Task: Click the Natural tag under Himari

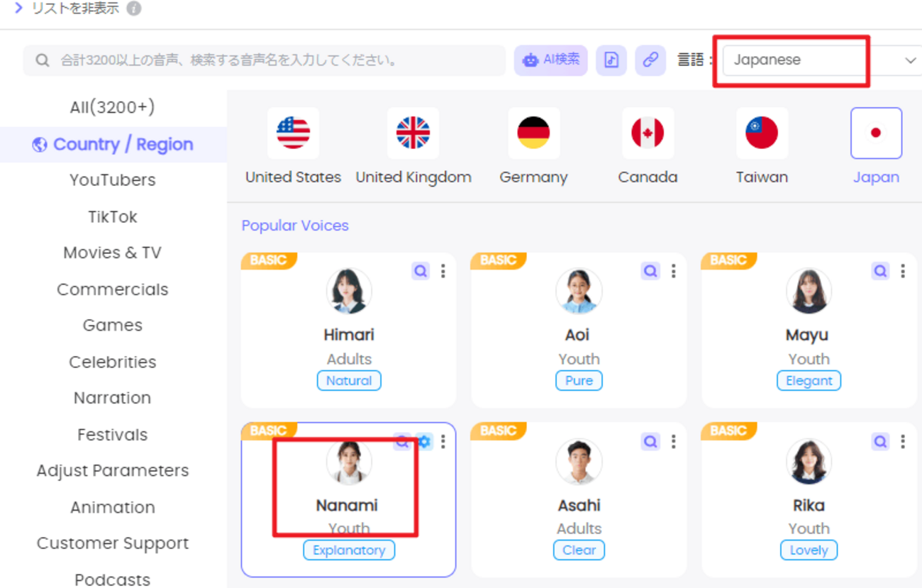Action: [x=349, y=381]
